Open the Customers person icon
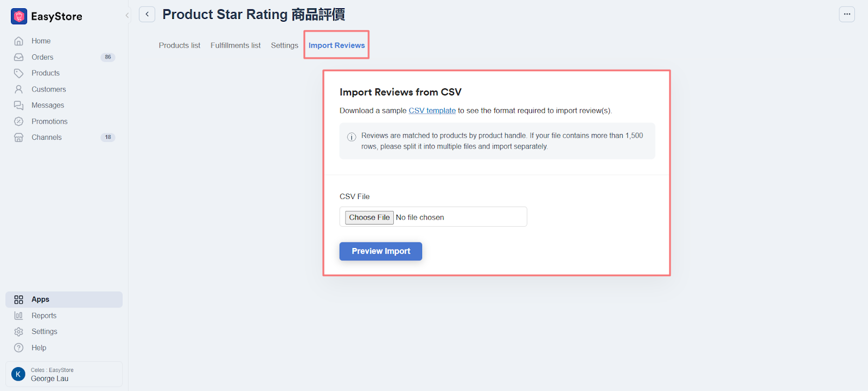This screenshot has width=868, height=391. 19,89
